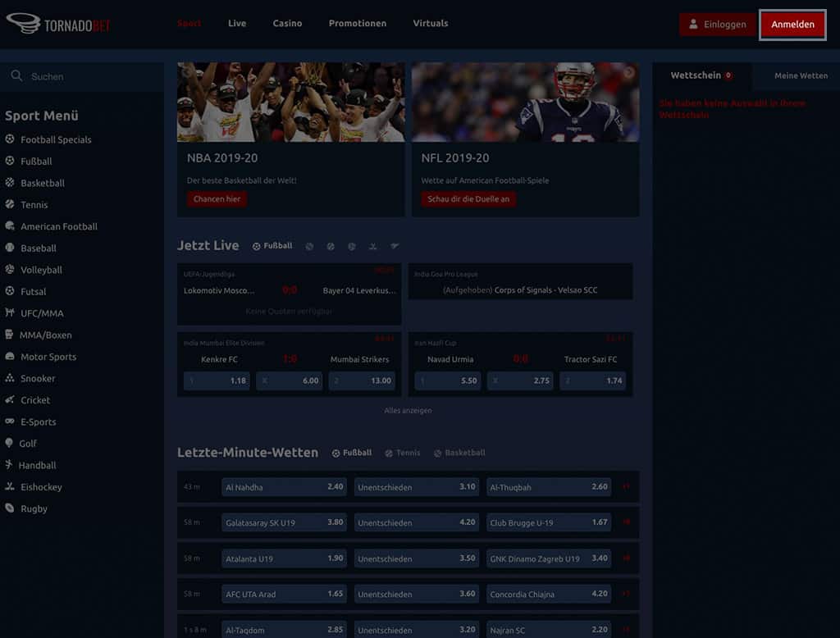Click the Futsal sidebar icon
840x638 pixels.
pos(10,291)
